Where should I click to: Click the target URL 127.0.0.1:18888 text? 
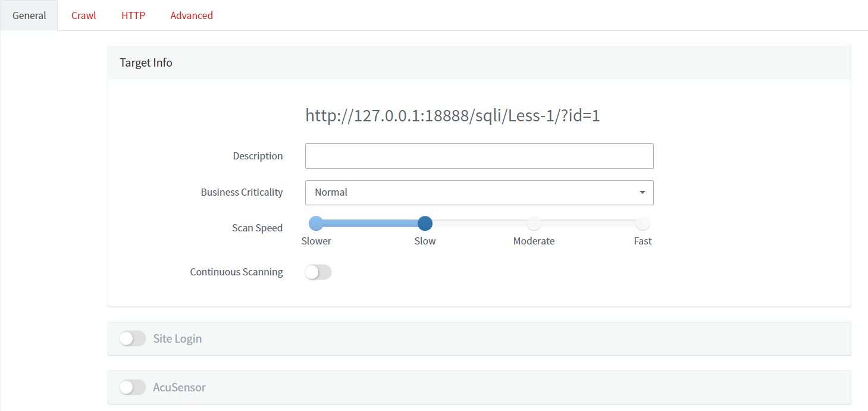point(452,115)
